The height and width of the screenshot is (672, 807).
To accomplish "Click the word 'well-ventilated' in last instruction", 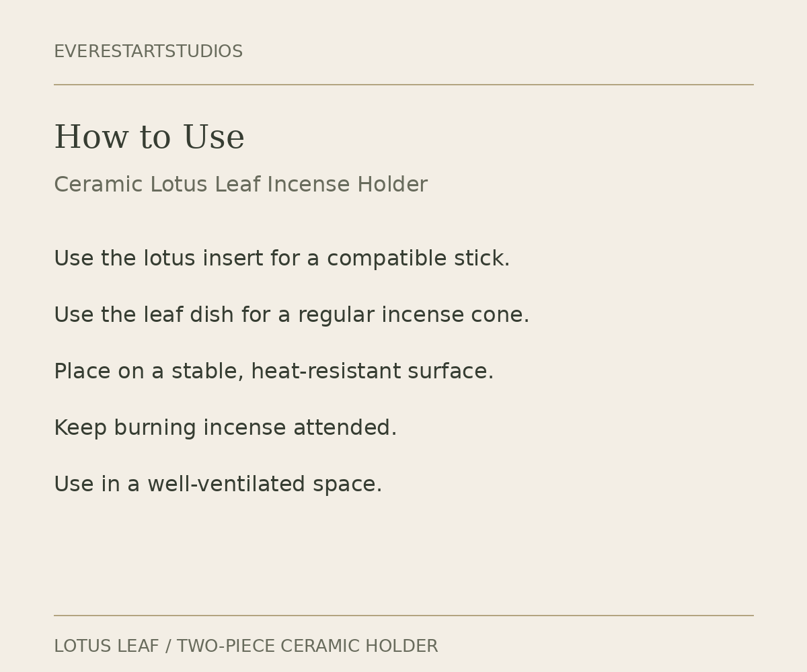I will pyautogui.click(x=227, y=485).
